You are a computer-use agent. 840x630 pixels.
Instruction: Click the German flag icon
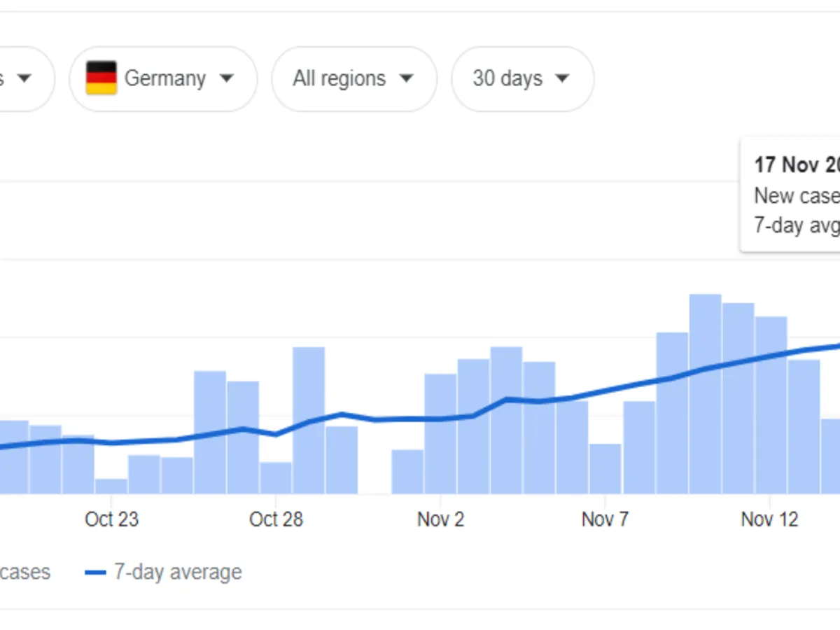pyautogui.click(x=101, y=78)
